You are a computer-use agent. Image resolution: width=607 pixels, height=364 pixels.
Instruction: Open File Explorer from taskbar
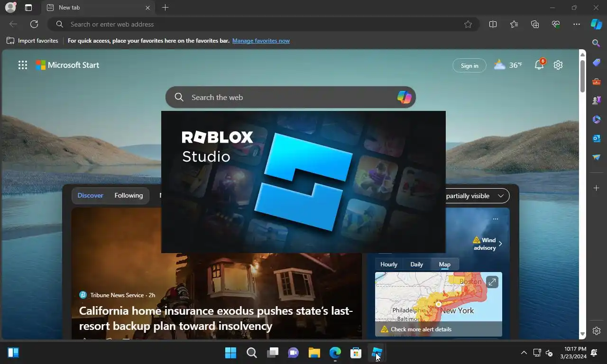click(314, 353)
